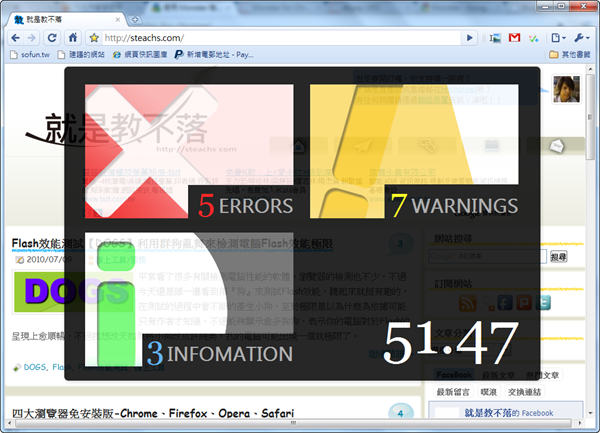
Task: Open the Gmail extension icon
Action: tap(514, 37)
